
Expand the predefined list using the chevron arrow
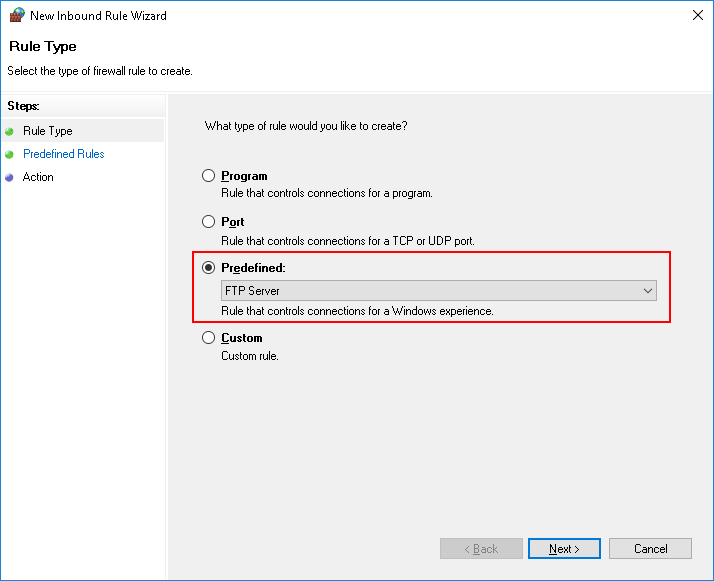point(647,291)
